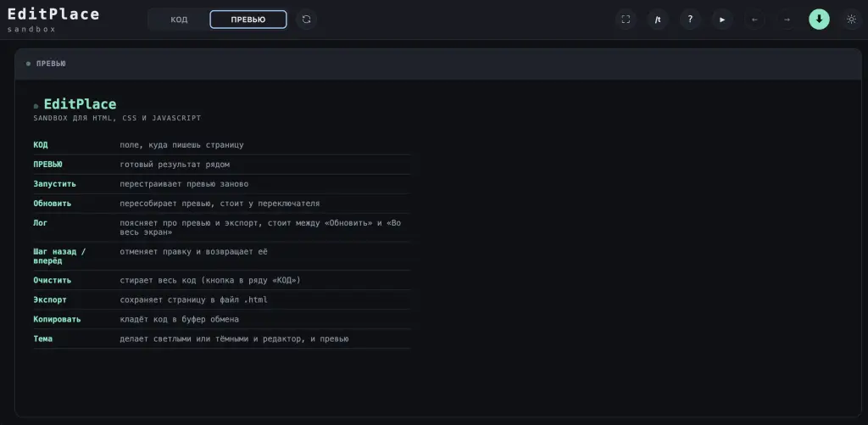Step back with the left arrow
This screenshot has width=868, height=425.
point(754,20)
